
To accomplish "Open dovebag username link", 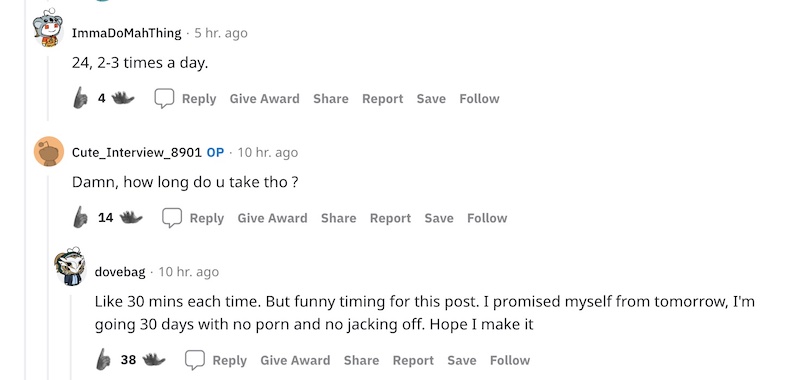I will point(120,272).
